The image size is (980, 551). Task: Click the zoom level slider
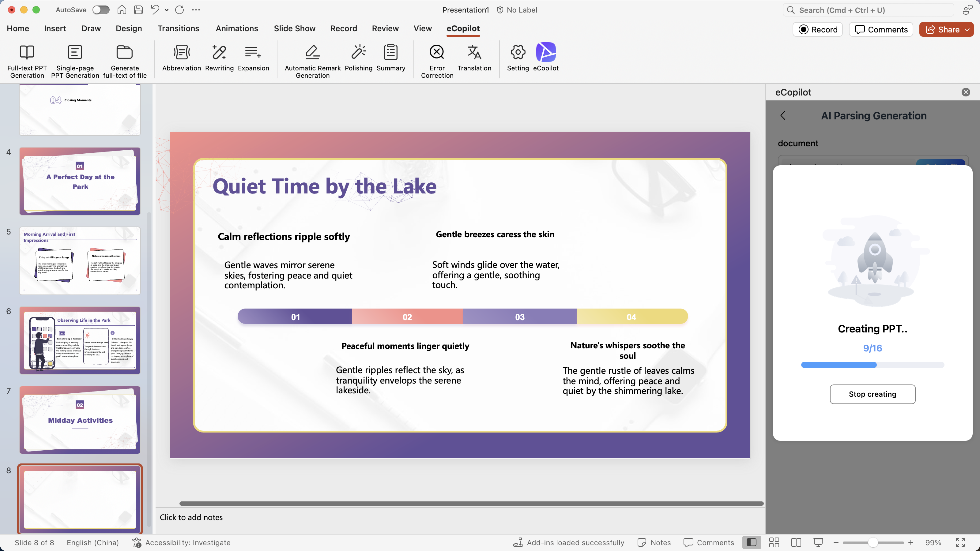tap(873, 543)
